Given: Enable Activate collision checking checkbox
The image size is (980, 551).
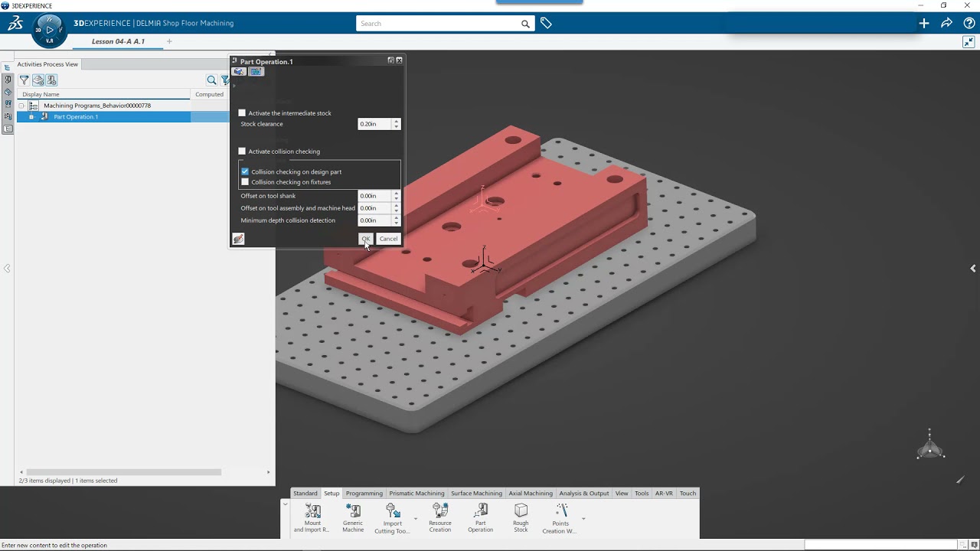Looking at the screenshot, I should coord(242,152).
